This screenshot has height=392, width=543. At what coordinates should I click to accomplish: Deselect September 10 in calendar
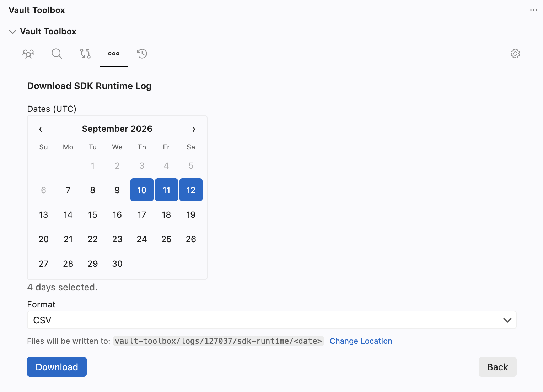(142, 190)
